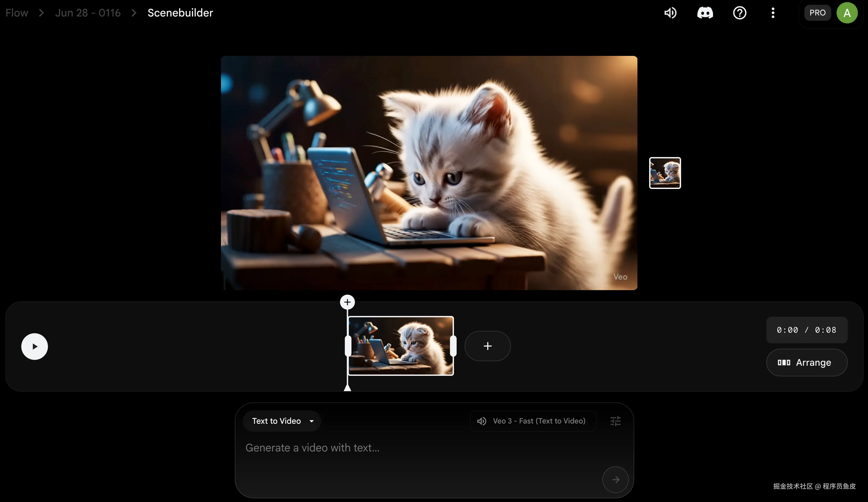Image resolution: width=868 pixels, height=502 pixels.
Task: Open the Discord community icon
Action: 705,13
